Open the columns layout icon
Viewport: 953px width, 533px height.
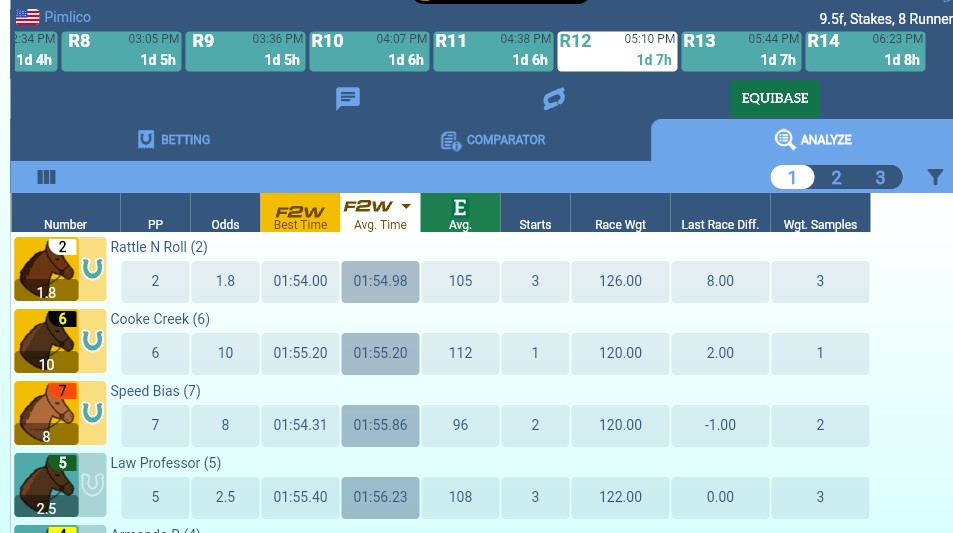(x=46, y=177)
